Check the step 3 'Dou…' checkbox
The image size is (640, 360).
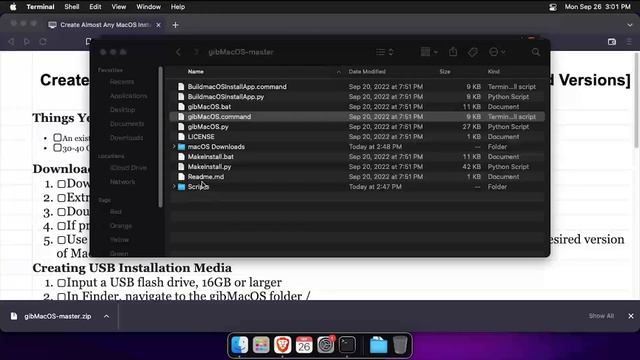click(x=61, y=212)
